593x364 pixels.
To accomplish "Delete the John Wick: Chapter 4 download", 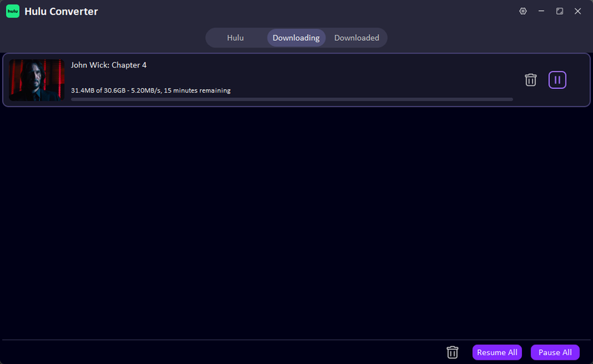I will click(531, 80).
